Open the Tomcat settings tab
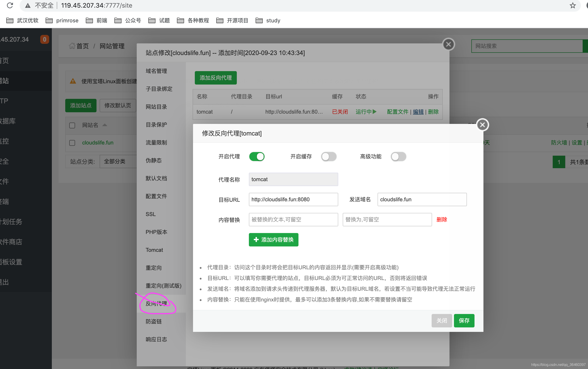 [154, 250]
